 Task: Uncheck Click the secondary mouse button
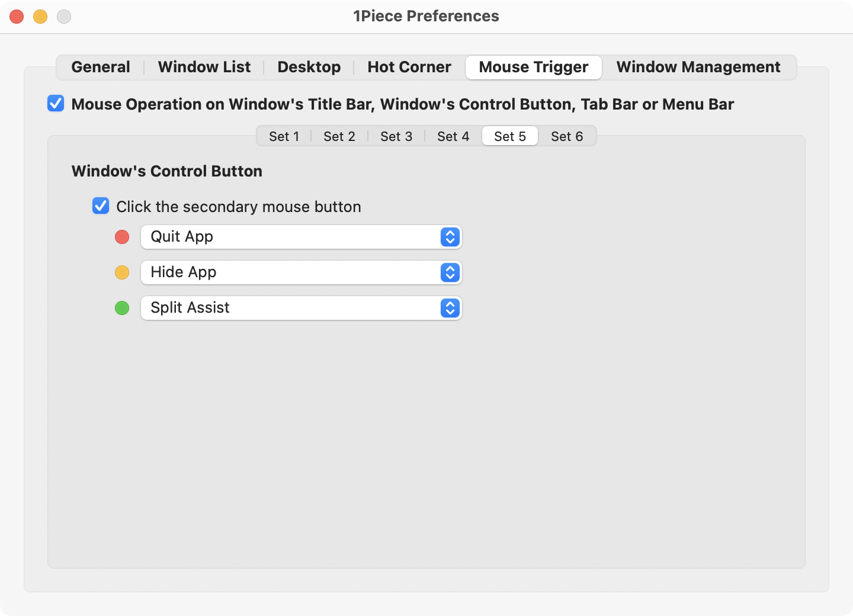click(101, 206)
